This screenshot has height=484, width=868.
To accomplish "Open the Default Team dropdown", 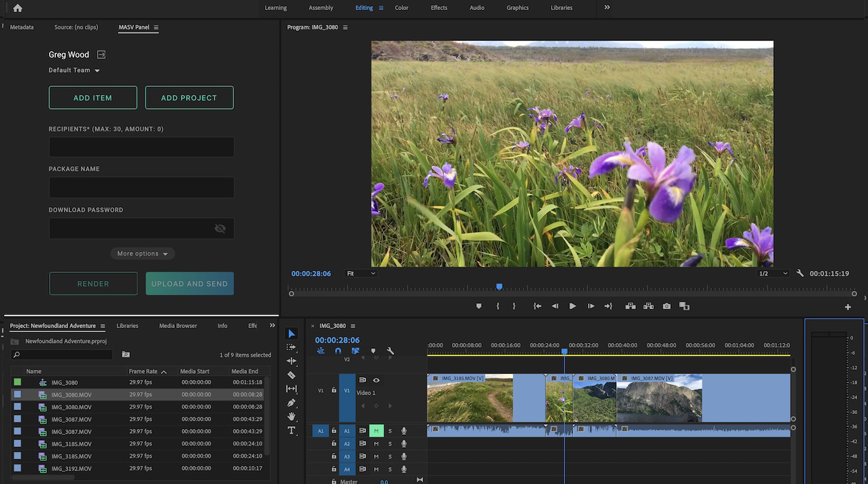I will tap(74, 71).
